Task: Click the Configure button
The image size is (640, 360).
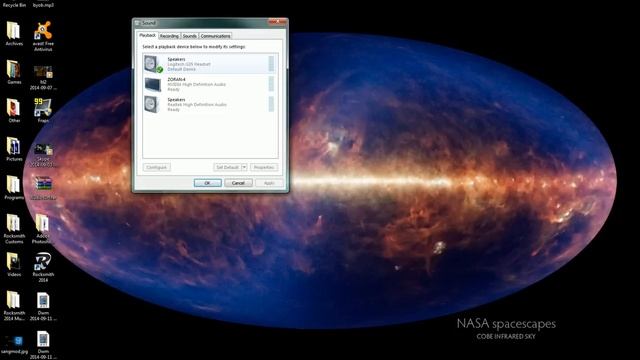Action: click(x=156, y=167)
